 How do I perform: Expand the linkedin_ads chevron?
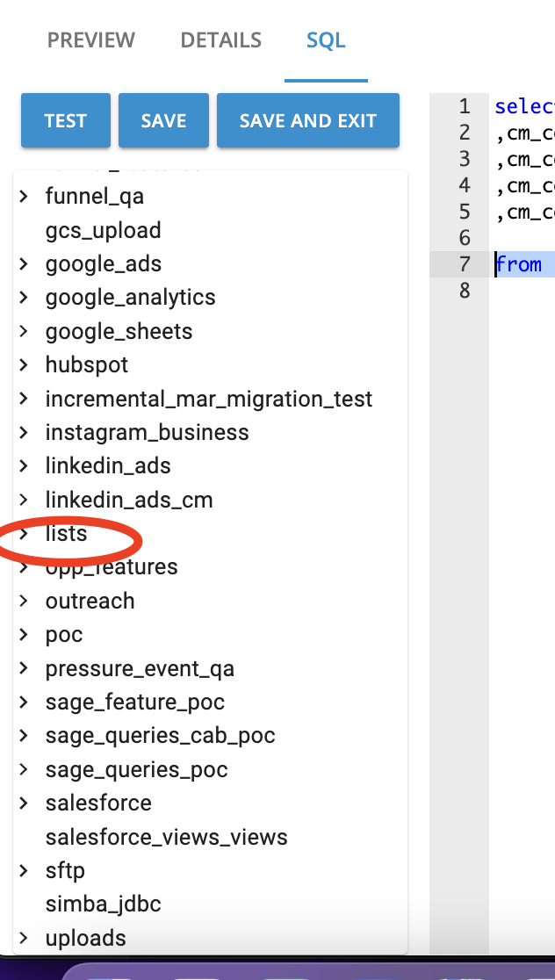(24, 465)
